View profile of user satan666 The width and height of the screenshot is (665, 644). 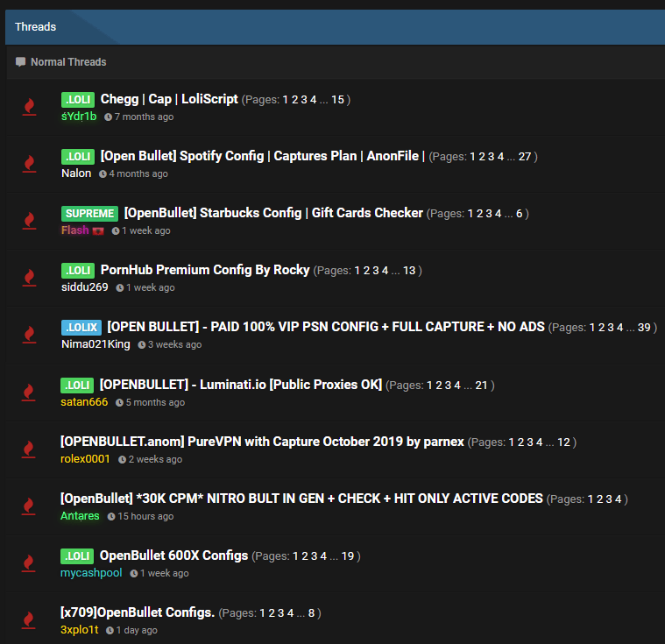coord(84,402)
